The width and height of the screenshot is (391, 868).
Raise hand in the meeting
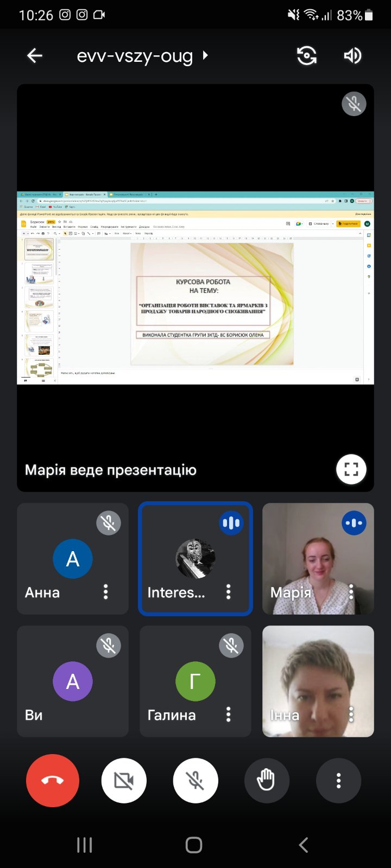pyautogui.click(x=266, y=781)
